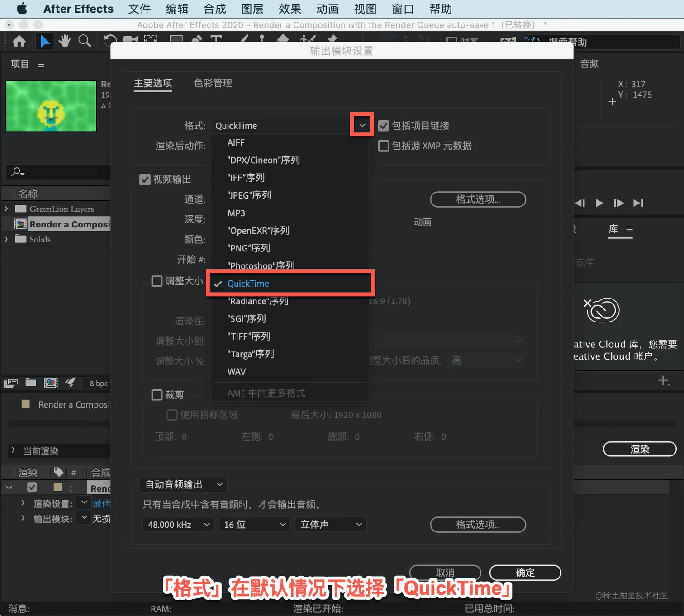Toggle the 包括项目链接 checkbox

pos(384,126)
